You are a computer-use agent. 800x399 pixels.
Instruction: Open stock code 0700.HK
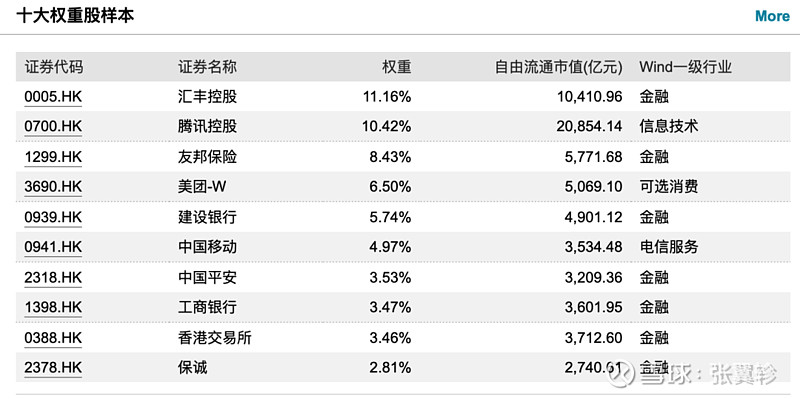[53, 127]
